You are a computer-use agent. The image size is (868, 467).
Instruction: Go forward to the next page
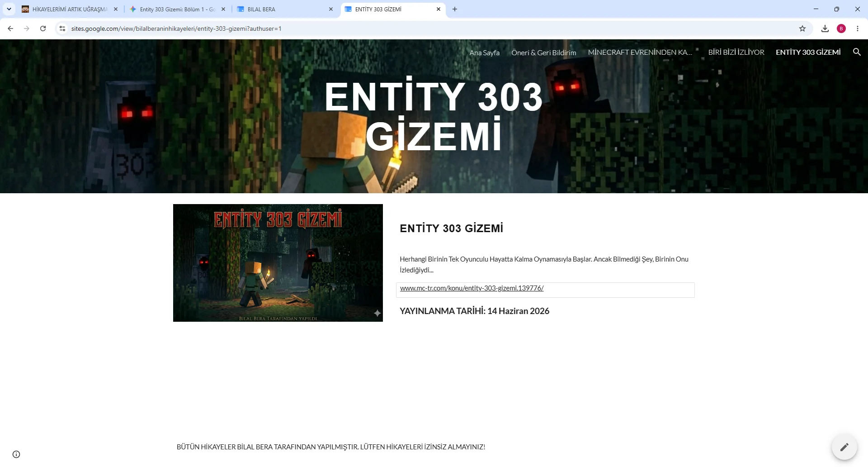point(27,29)
